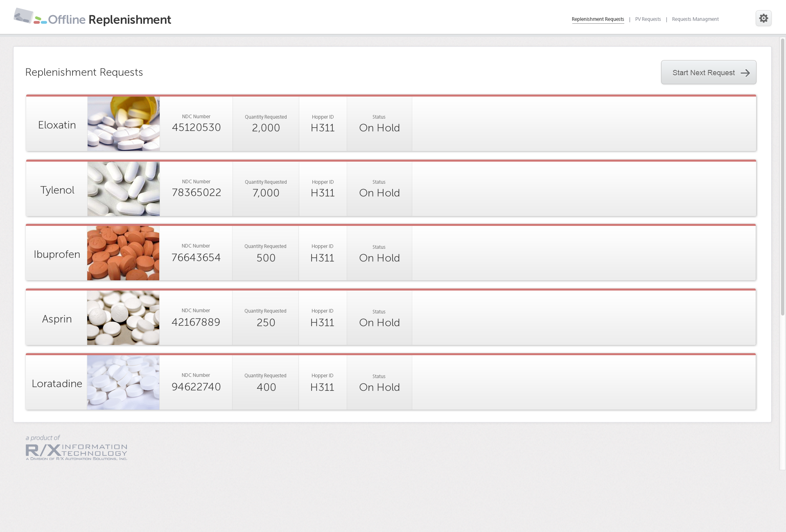Click quantity requested 250
The width and height of the screenshot is (786, 532).
point(266,322)
